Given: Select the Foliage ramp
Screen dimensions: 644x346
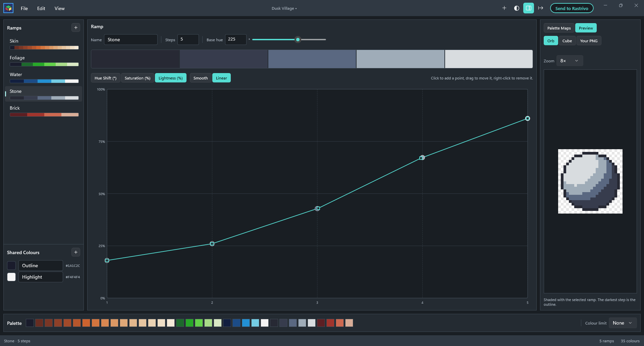Looking at the screenshot, I should point(44,61).
